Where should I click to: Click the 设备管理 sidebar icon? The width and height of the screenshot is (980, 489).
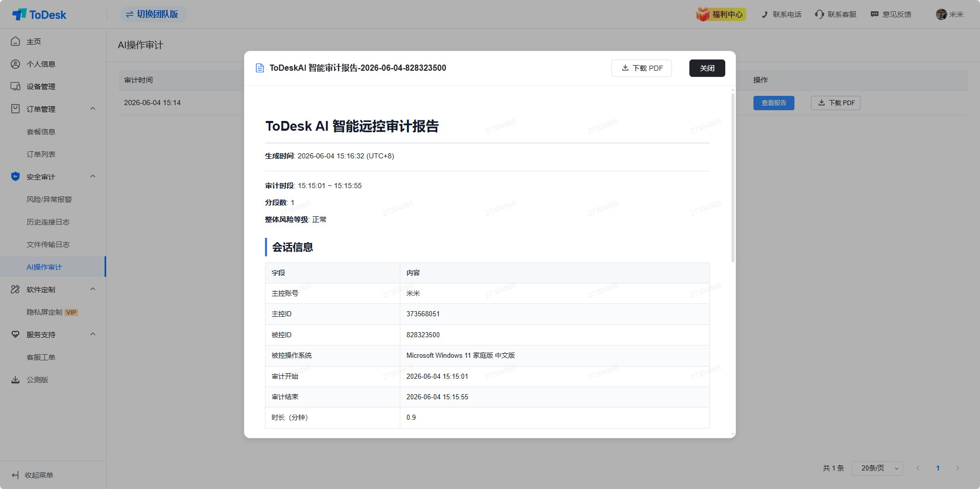tap(15, 86)
